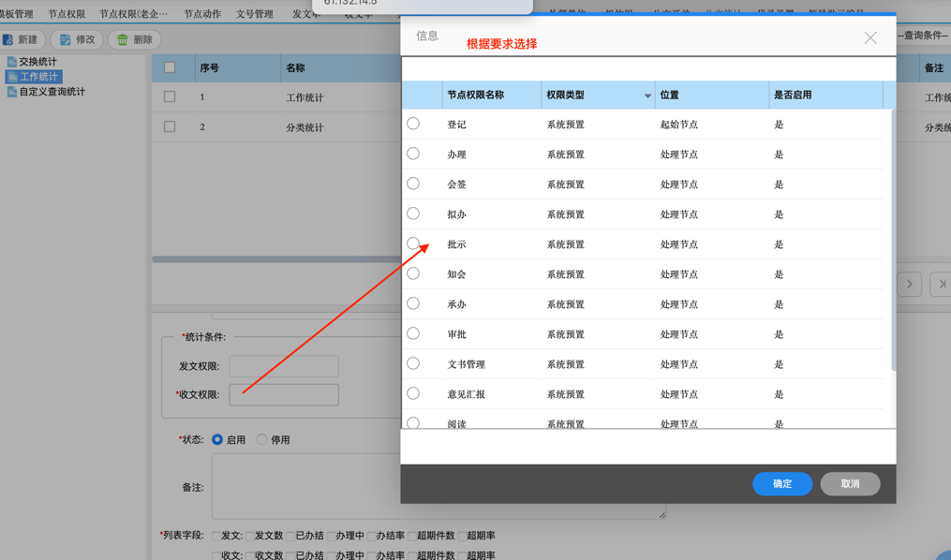Click the 工作统计 highlighted sidebar item
The image size is (951, 560).
[x=34, y=76]
